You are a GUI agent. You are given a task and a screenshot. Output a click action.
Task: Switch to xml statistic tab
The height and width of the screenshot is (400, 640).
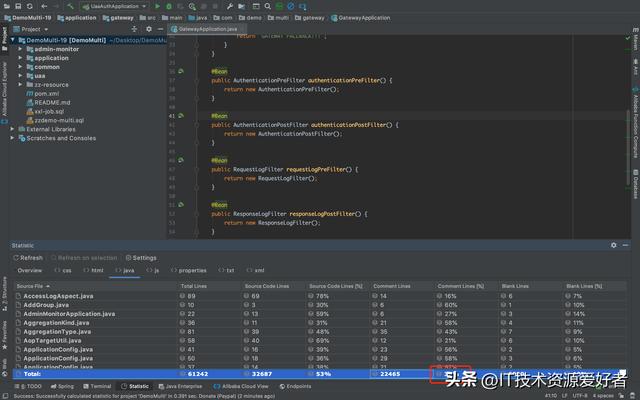[256, 270]
